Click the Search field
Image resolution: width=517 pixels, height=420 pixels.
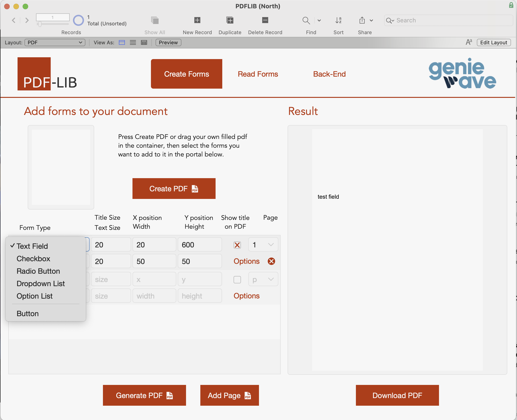pos(448,20)
